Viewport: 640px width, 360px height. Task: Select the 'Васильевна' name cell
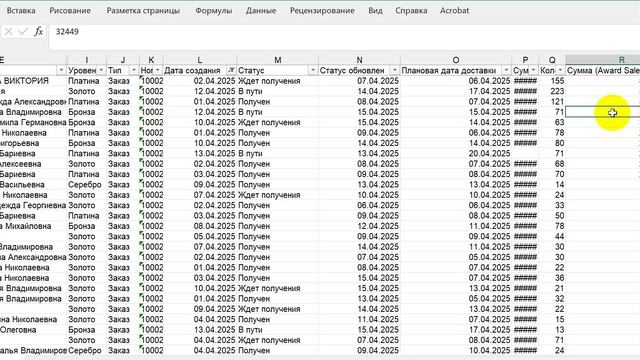point(33,184)
